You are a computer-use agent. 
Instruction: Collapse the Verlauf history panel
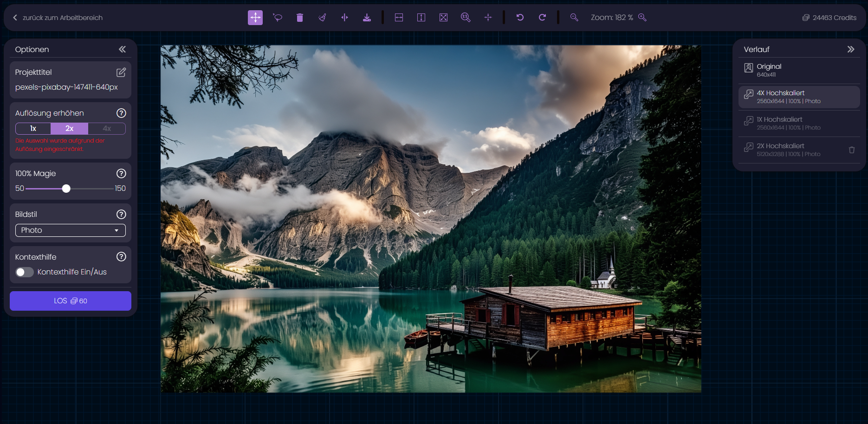[850, 49]
